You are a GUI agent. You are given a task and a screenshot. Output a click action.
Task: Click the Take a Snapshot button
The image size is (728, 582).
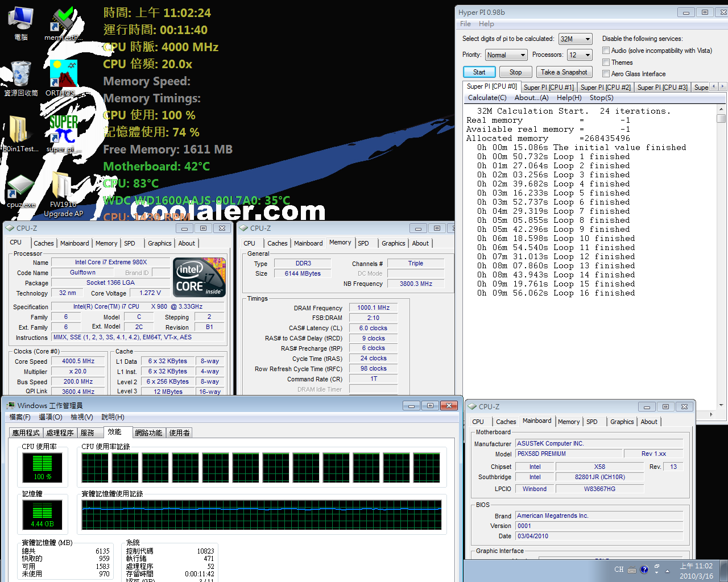[564, 72]
